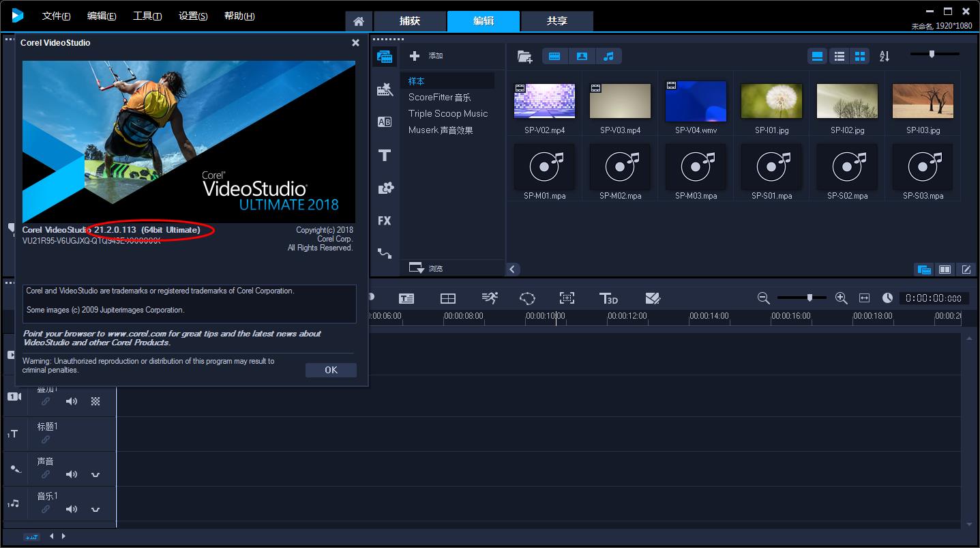Toggle audio clips filter in library

click(609, 56)
